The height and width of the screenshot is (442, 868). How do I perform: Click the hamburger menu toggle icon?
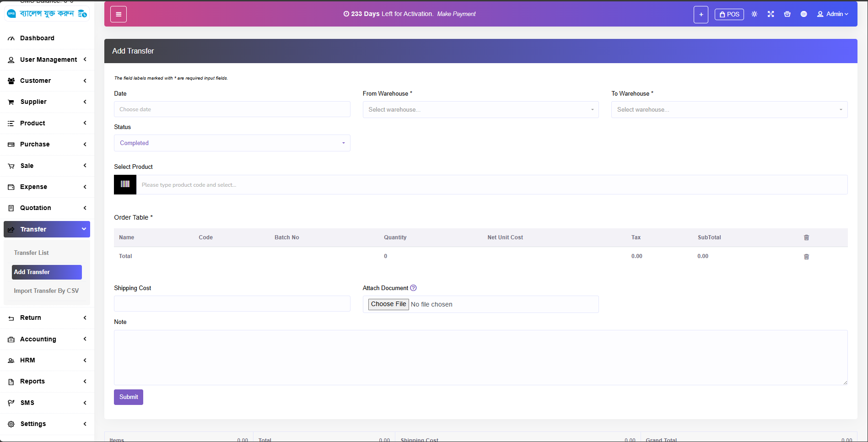coord(119,14)
